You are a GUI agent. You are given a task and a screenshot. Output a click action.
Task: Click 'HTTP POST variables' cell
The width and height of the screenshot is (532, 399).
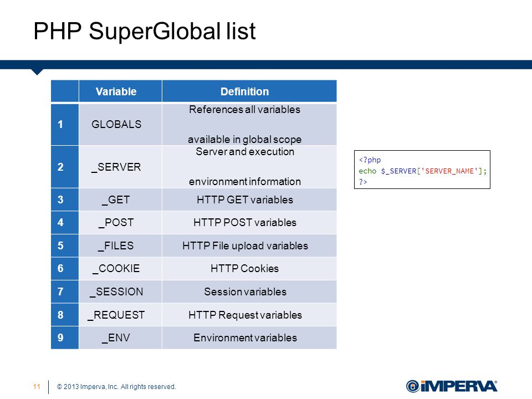(249, 223)
